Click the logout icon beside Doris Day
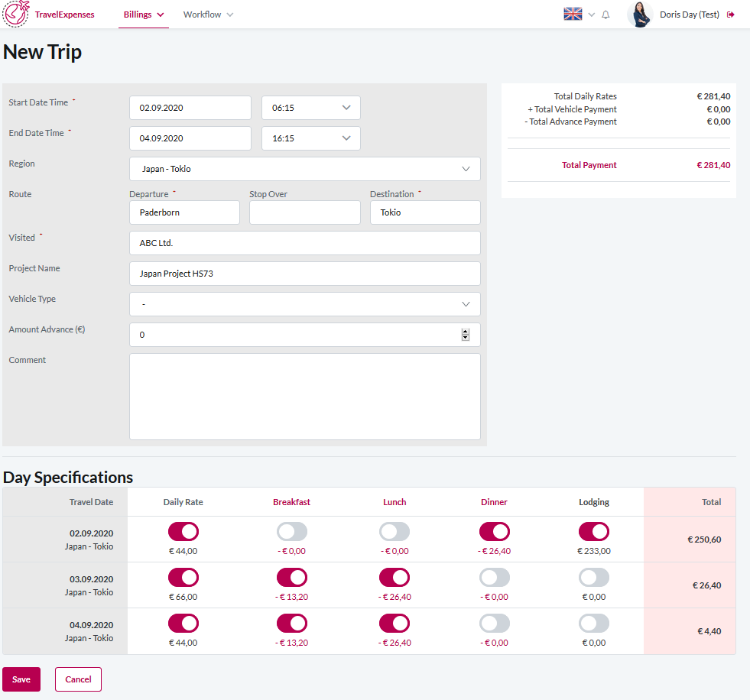Screen dimensions: 750x700 click(x=731, y=15)
